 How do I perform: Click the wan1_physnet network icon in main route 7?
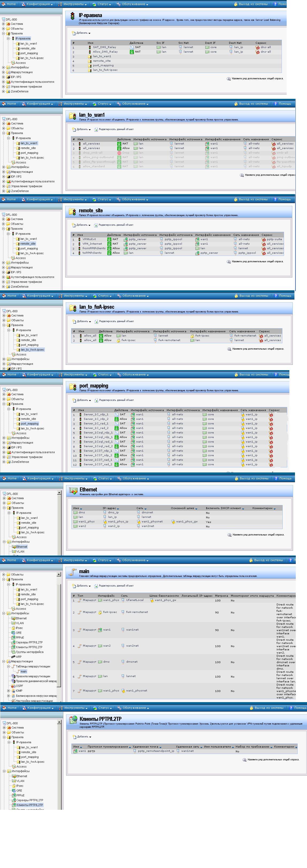pos(123,691)
